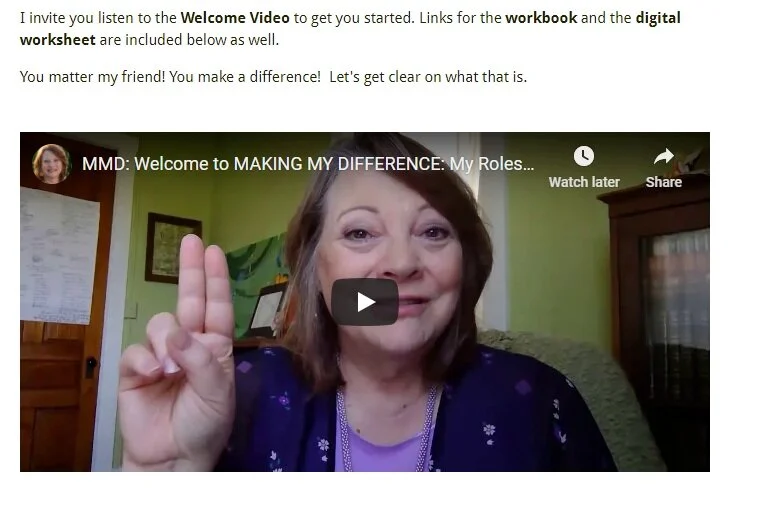Click the door knob in the video frame
The width and height of the screenshot is (760, 506).
(91, 367)
